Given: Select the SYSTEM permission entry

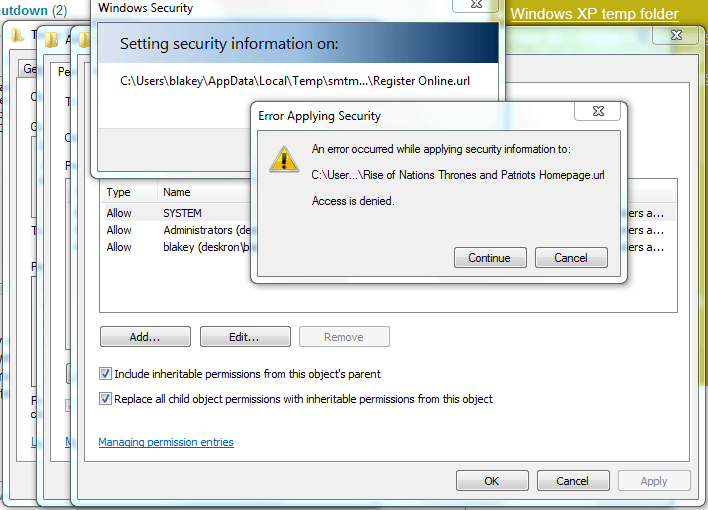Looking at the screenshot, I should [x=182, y=213].
